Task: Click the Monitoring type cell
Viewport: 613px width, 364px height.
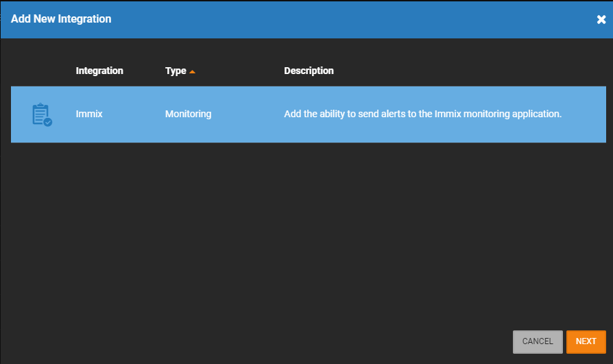Action: tap(188, 114)
